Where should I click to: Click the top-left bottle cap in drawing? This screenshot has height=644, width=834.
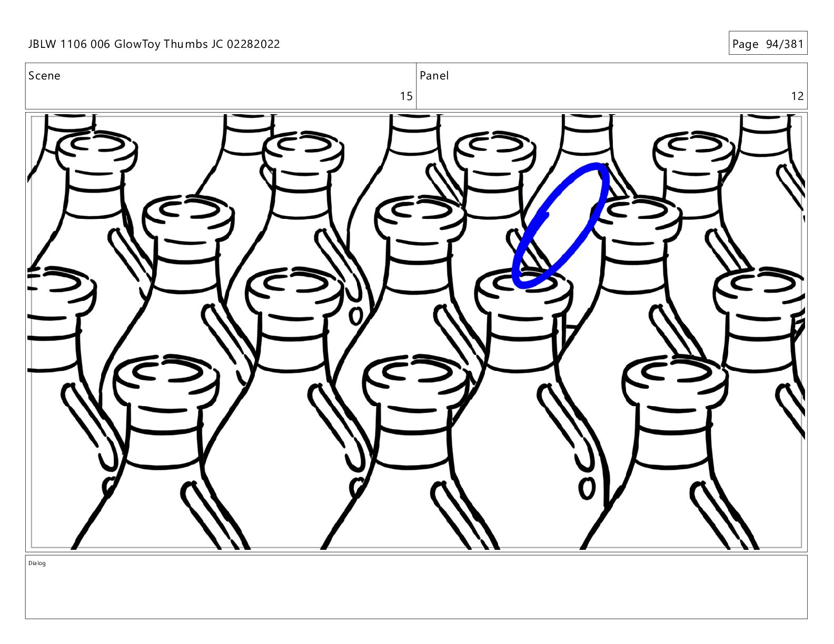(x=96, y=152)
